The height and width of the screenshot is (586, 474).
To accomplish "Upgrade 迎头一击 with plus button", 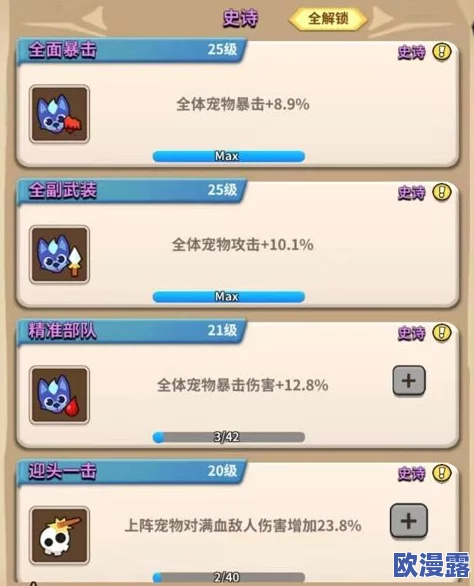I will (x=409, y=521).
